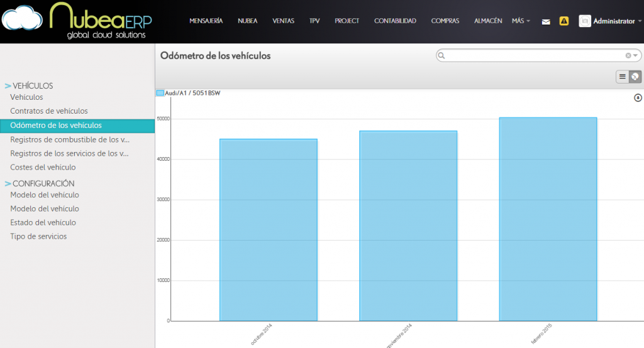Open Tipo de servicios
This screenshot has width=644, height=348.
pos(38,236)
